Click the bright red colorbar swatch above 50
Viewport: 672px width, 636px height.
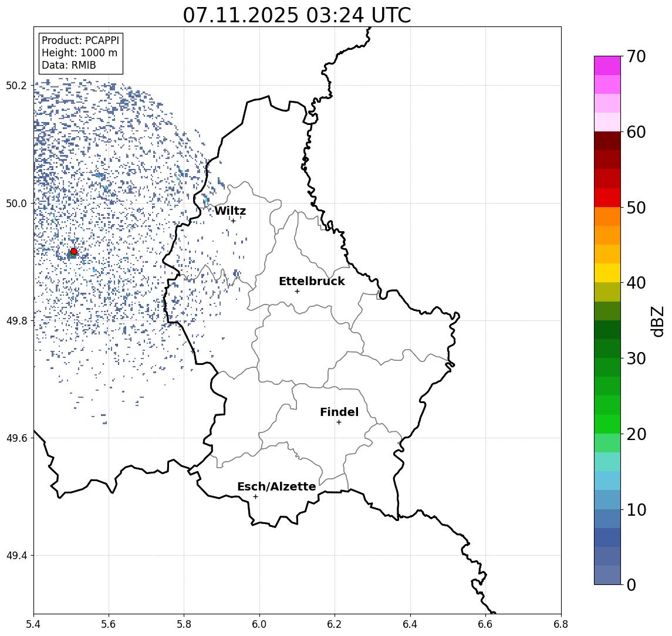coord(607,198)
